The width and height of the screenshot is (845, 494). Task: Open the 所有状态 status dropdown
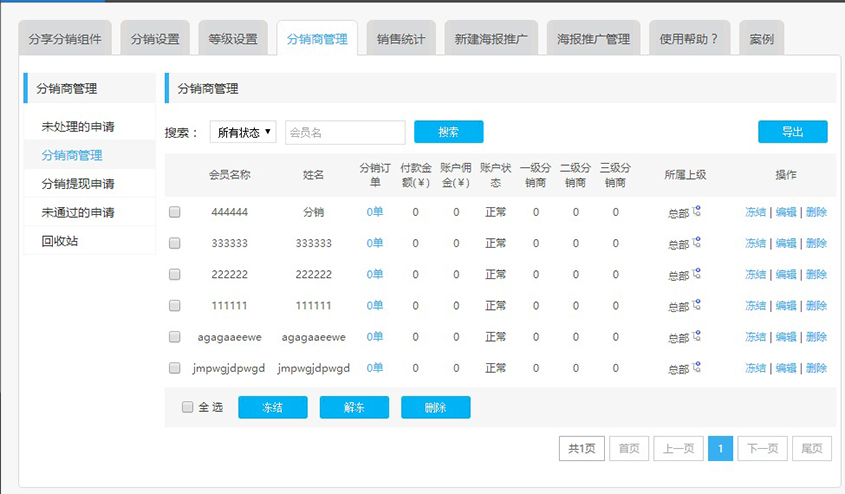point(244,132)
